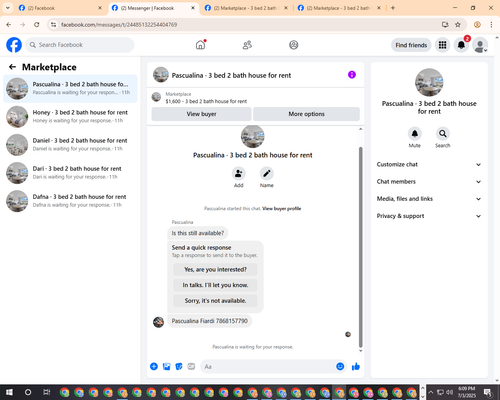Mute the conversation with bell icon
Screen dimensions: 500x400
(415, 134)
